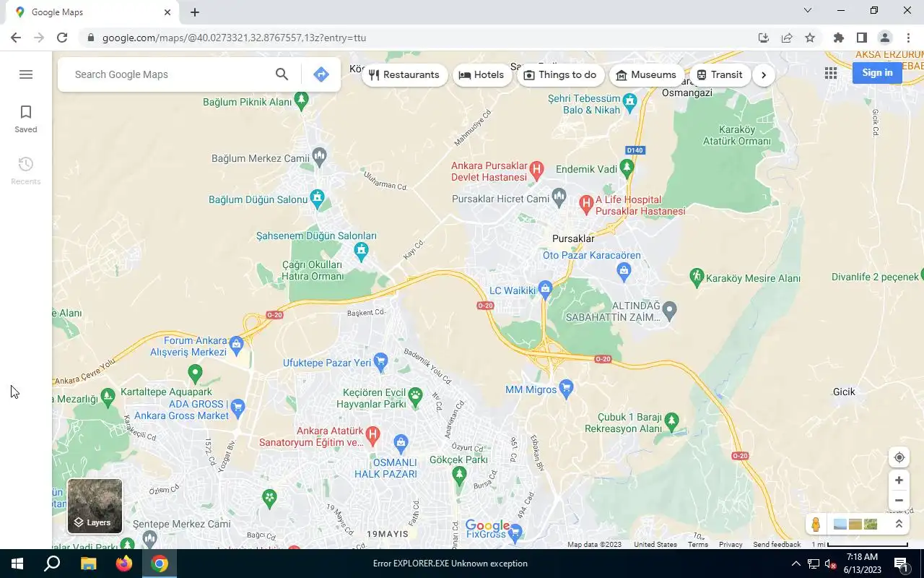Click the Endemik Vadi park pin
The width and height of the screenshot is (924, 578).
coord(627,168)
